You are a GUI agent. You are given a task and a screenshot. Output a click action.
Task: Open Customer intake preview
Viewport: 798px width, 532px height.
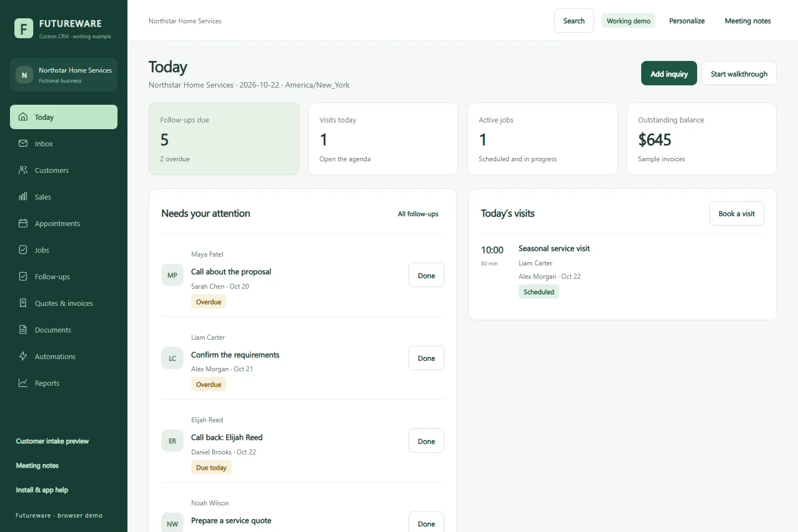(x=52, y=441)
